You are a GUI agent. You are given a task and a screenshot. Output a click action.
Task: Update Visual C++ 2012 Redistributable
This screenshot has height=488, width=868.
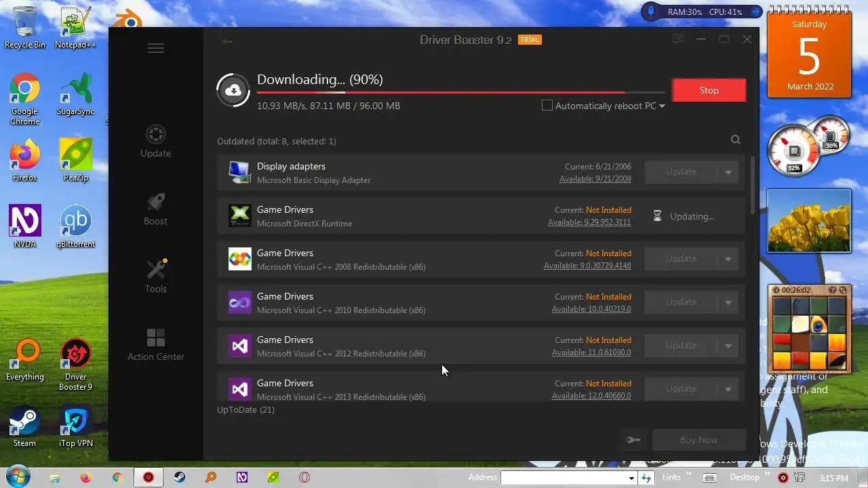coord(682,346)
